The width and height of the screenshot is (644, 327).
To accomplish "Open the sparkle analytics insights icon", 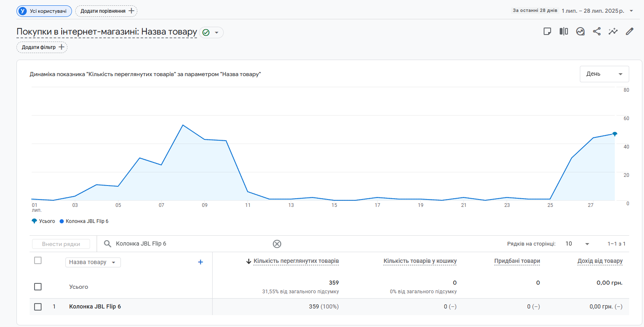I will (x=613, y=31).
